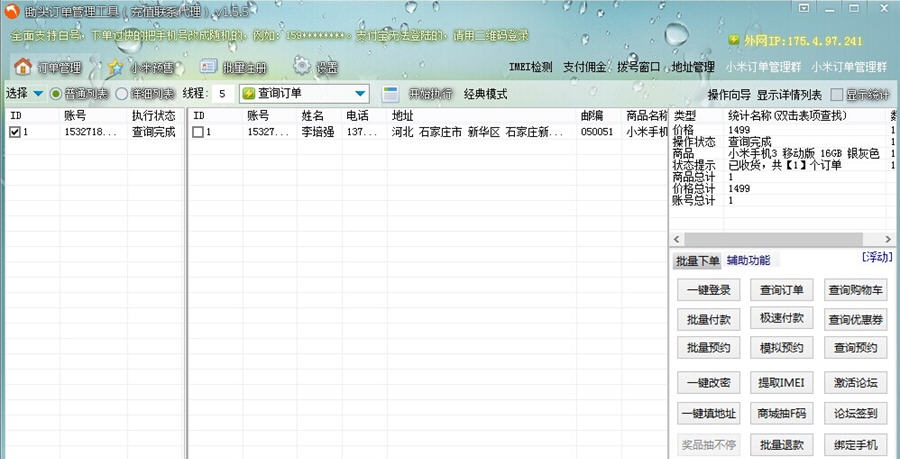Viewport: 900px width, 459px height.
Task: Click the stats panel horizontal scrollbar thumb
Action: click(x=773, y=239)
